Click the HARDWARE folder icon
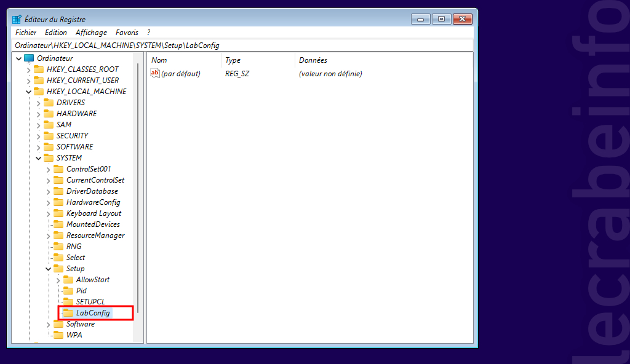The height and width of the screenshot is (364, 630). (49, 113)
